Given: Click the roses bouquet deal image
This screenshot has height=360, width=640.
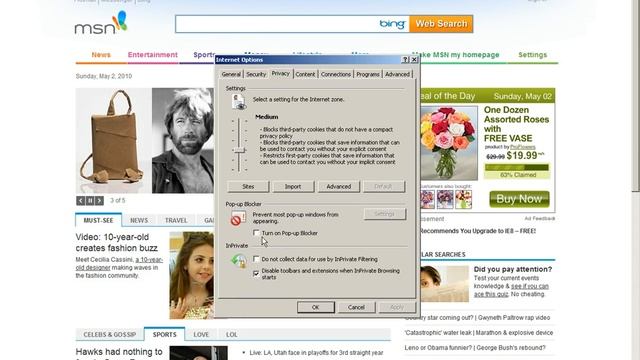Looking at the screenshot, I should tap(449, 143).
